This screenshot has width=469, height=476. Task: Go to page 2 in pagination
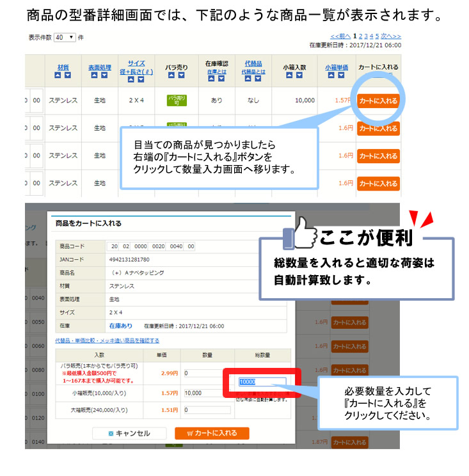coord(361,36)
